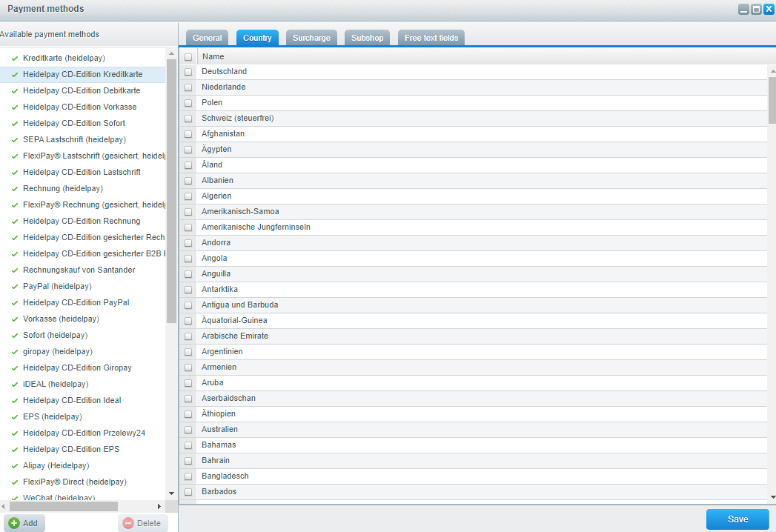Click green checkmark beside Heidelpay CD-Edition Ideal

pos(15,402)
